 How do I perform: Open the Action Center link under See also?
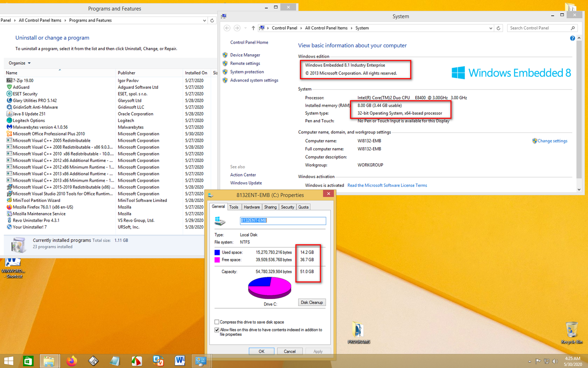point(243,175)
